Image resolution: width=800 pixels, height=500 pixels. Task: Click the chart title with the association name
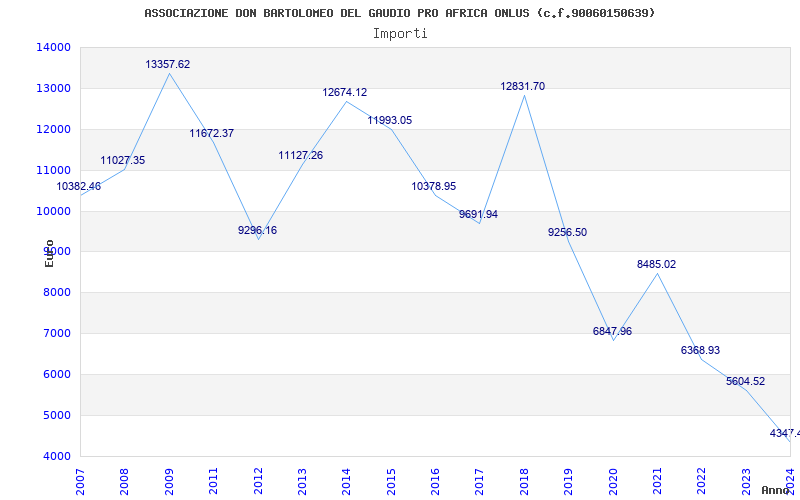(x=399, y=13)
